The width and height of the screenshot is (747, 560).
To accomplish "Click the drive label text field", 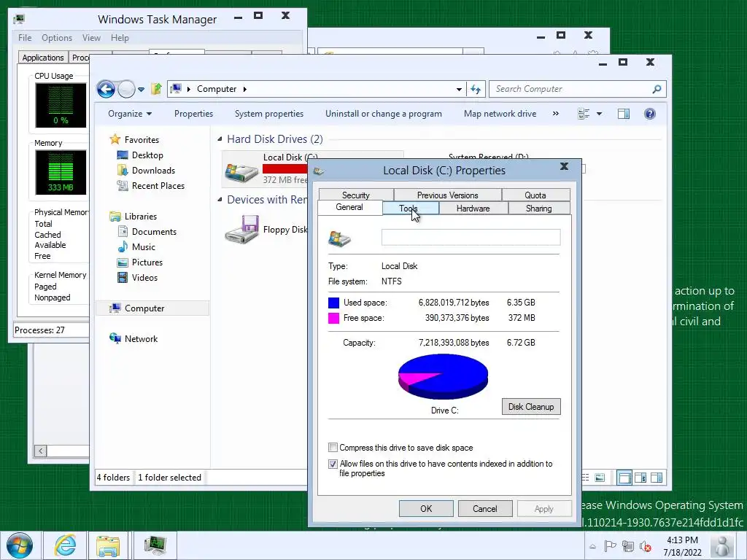I will [x=471, y=237].
